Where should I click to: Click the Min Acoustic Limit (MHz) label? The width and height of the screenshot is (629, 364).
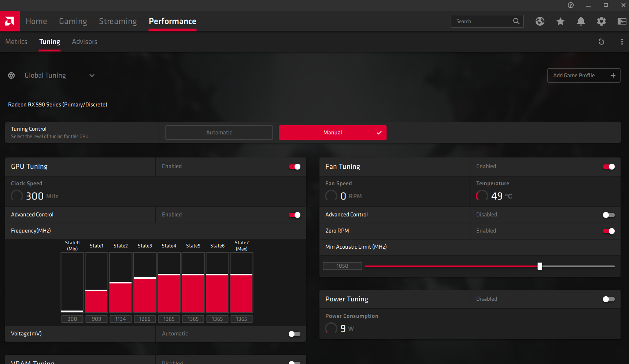point(356,247)
